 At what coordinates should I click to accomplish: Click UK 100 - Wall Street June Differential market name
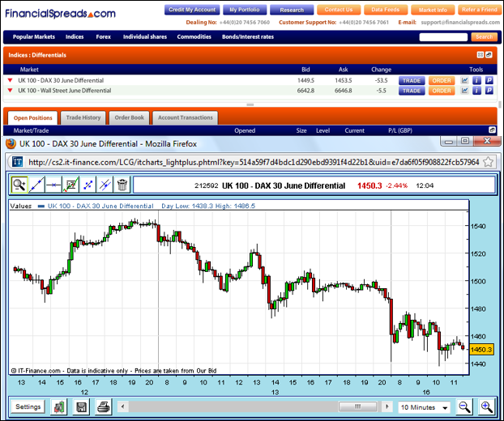click(65, 91)
